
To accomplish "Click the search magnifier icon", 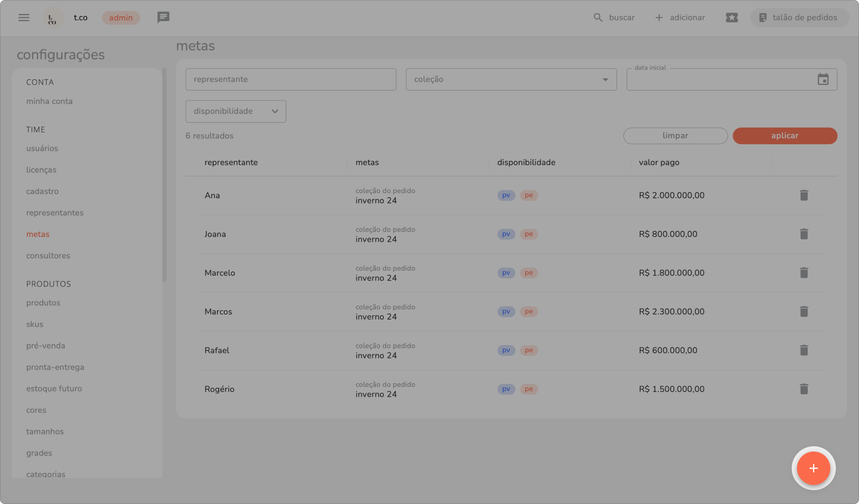I will [597, 17].
